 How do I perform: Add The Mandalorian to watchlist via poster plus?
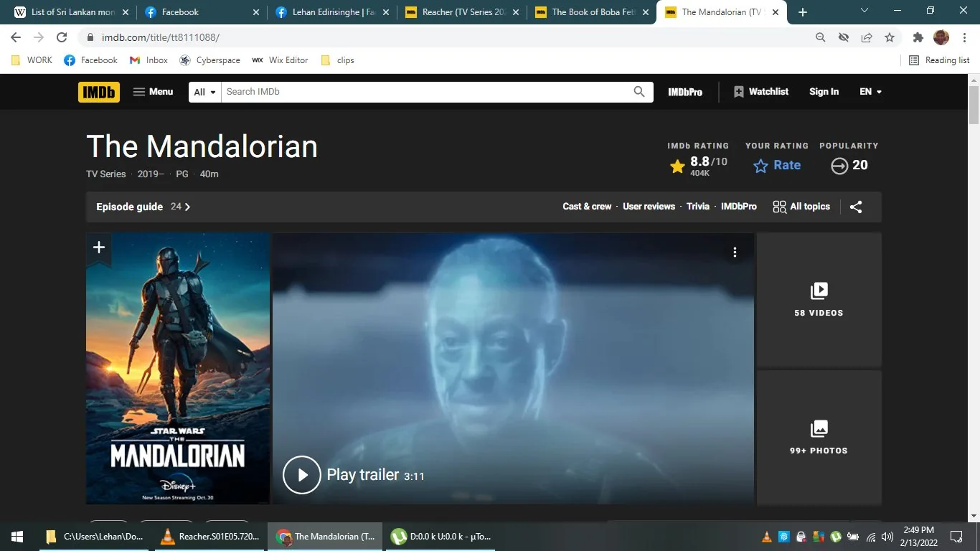click(x=98, y=248)
